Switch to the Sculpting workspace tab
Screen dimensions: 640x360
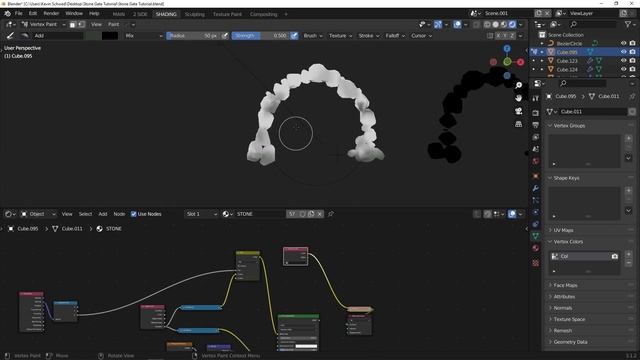pyautogui.click(x=194, y=14)
